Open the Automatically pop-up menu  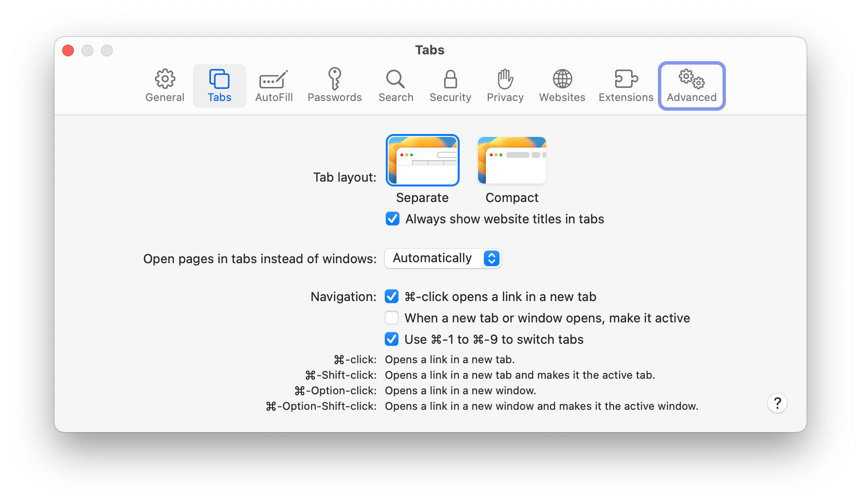pos(443,258)
